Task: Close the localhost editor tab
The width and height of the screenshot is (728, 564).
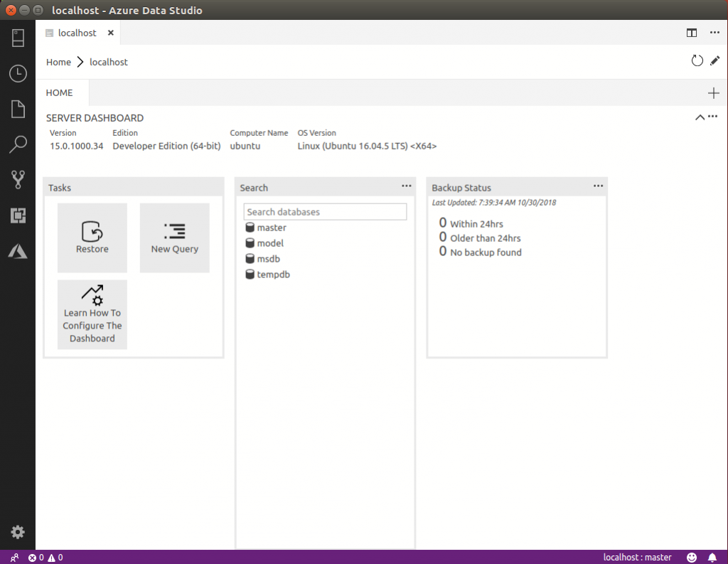Action: click(110, 33)
